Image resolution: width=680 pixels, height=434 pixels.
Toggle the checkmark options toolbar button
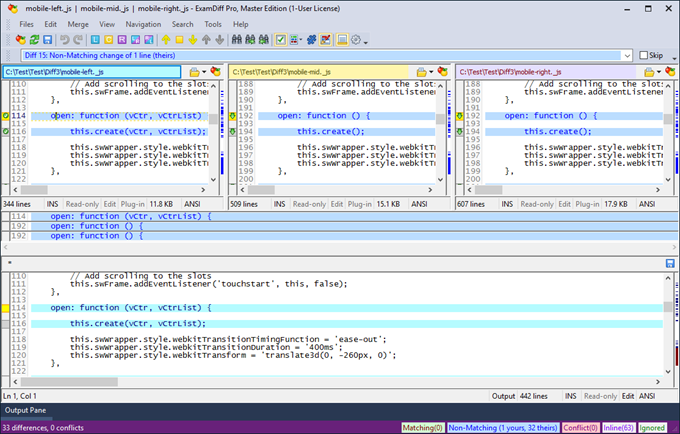pyautogui.click(x=281, y=40)
